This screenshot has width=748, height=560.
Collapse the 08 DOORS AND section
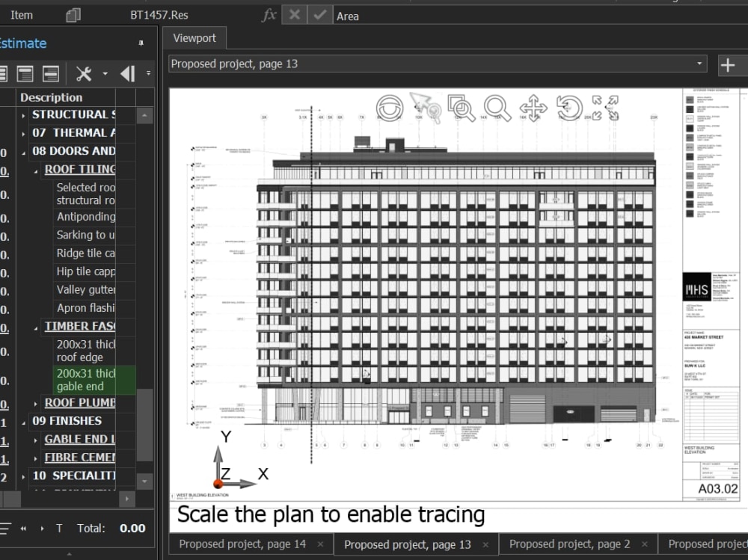(x=23, y=153)
